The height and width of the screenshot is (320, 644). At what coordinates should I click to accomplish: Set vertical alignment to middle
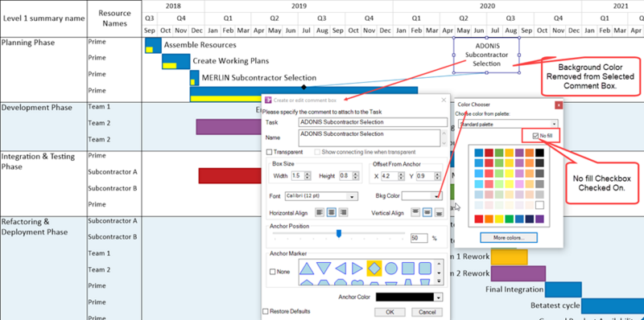click(x=427, y=212)
